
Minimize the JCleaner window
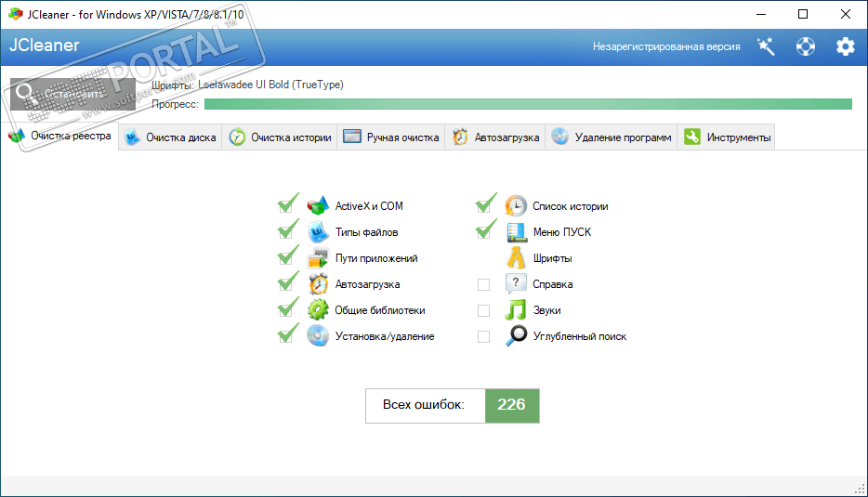coord(761,14)
